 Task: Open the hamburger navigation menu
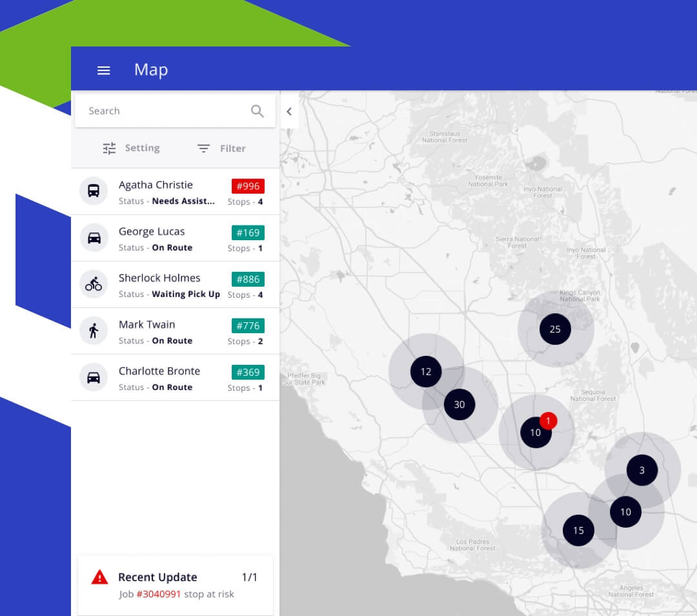(x=103, y=70)
